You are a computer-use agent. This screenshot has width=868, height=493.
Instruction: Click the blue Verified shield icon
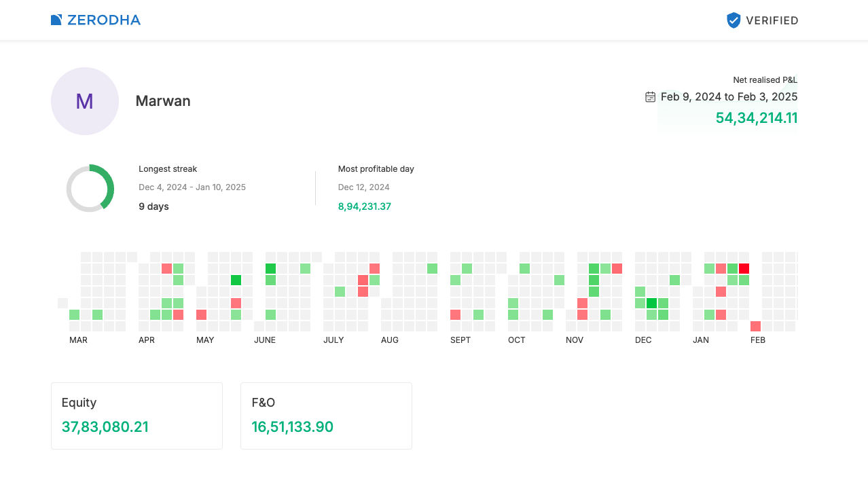pyautogui.click(x=734, y=20)
